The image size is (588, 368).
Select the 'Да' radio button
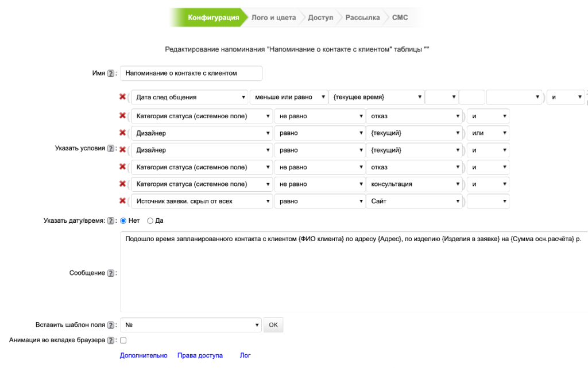tap(150, 220)
